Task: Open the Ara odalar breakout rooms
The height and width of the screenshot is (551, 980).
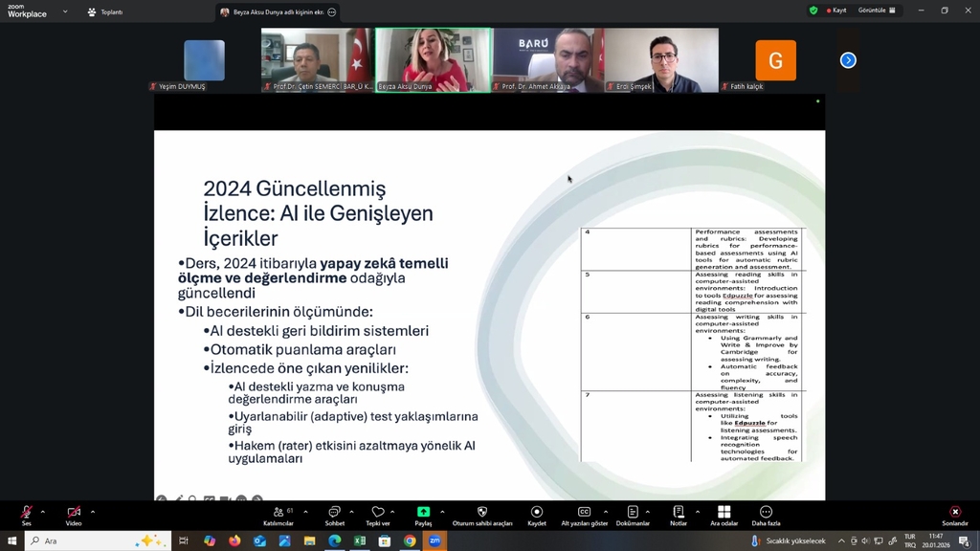Action: tap(724, 513)
